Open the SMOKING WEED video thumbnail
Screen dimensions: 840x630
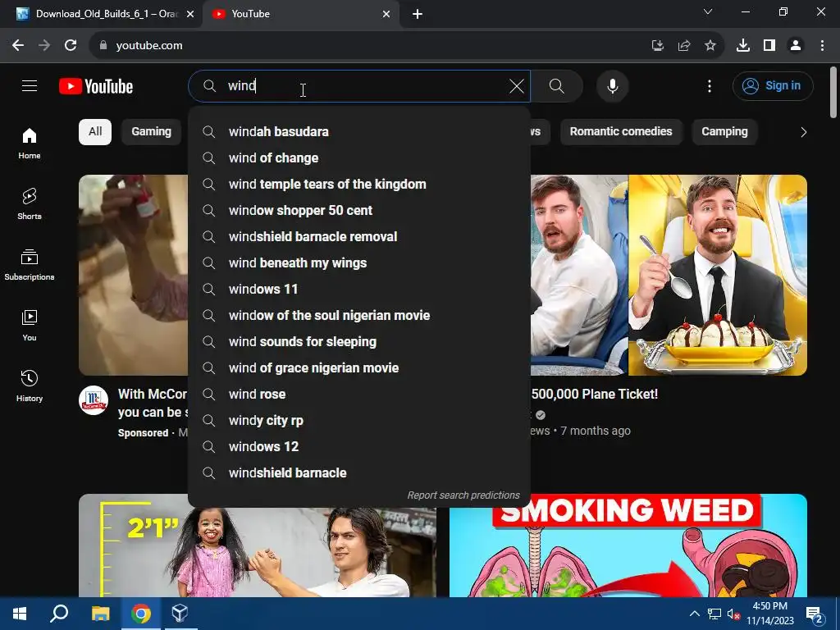(628, 546)
